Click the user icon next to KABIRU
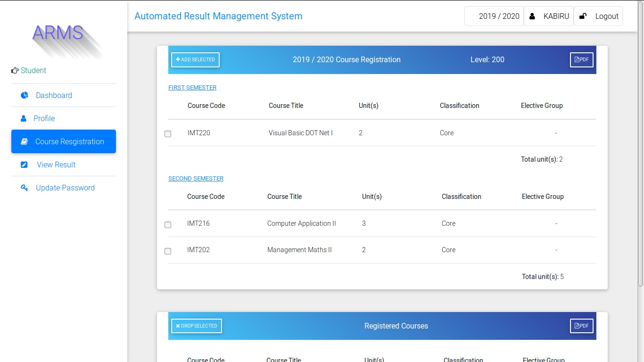644x362 pixels. (x=532, y=16)
